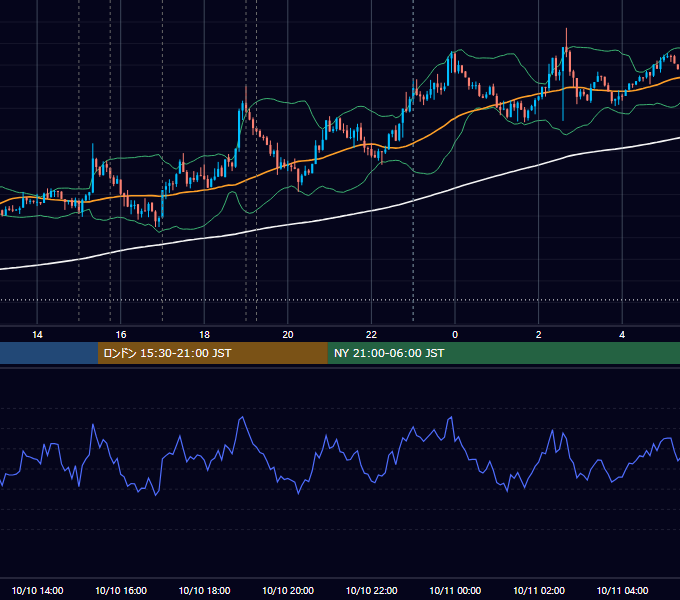Click the bottom axis label 10/10 20:00
Viewport: 680px width, 600px height.
(x=288, y=590)
